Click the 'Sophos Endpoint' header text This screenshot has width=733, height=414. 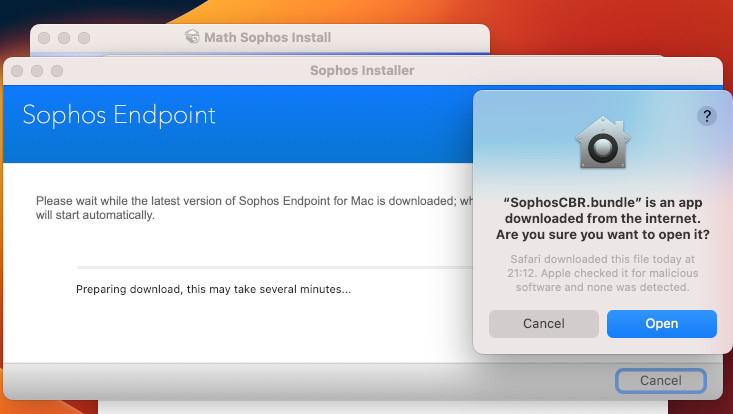119,114
